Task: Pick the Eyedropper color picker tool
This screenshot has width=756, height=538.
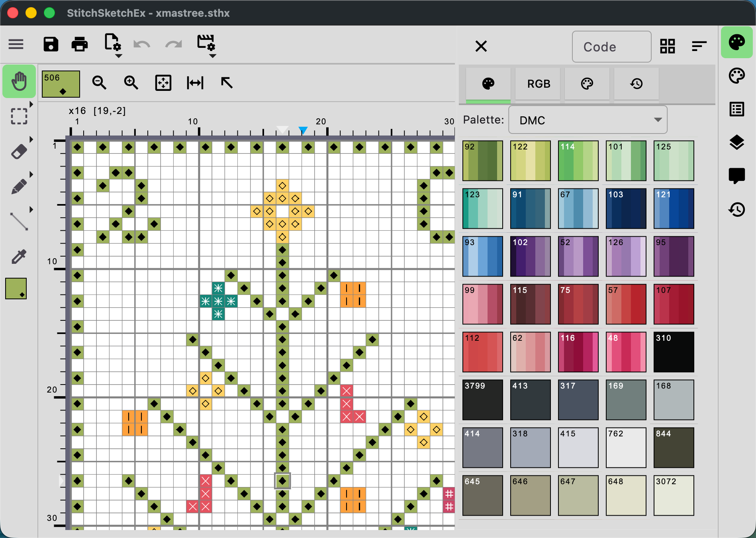Action: tap(19, 257)
